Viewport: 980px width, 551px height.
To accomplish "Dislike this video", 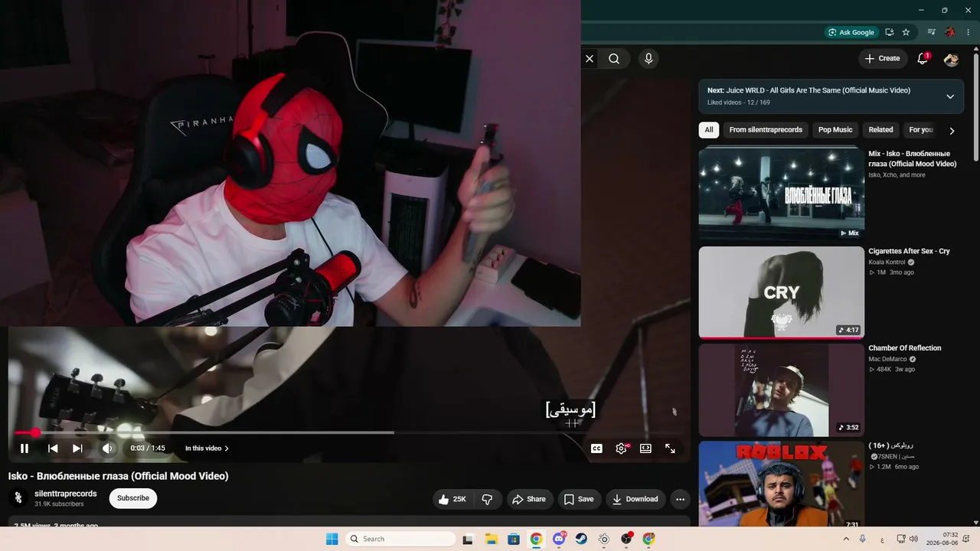I will [487, 499].
